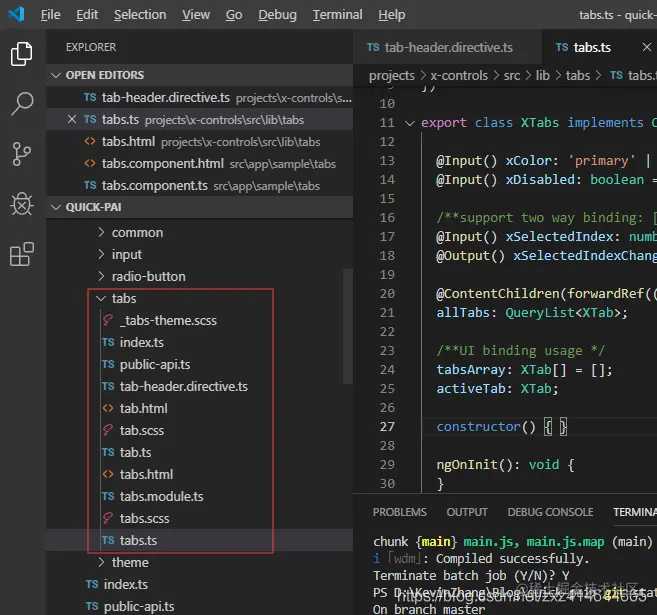Click the x-controls breadcrumb segment

point(459,76)
